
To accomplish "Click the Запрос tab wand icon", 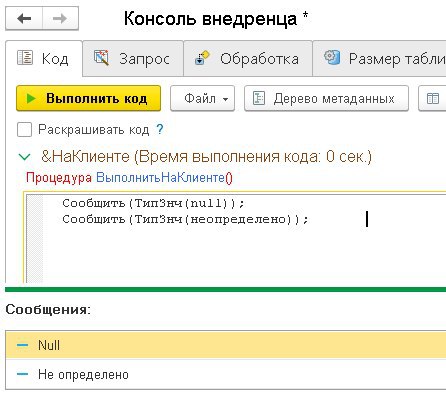I will [x=101, y=58].
